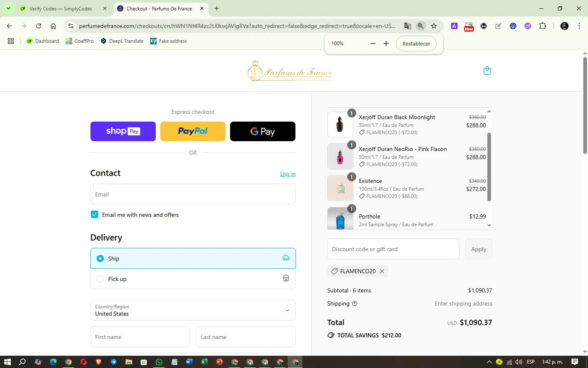
Task: Reload the page
Action: 38,26
